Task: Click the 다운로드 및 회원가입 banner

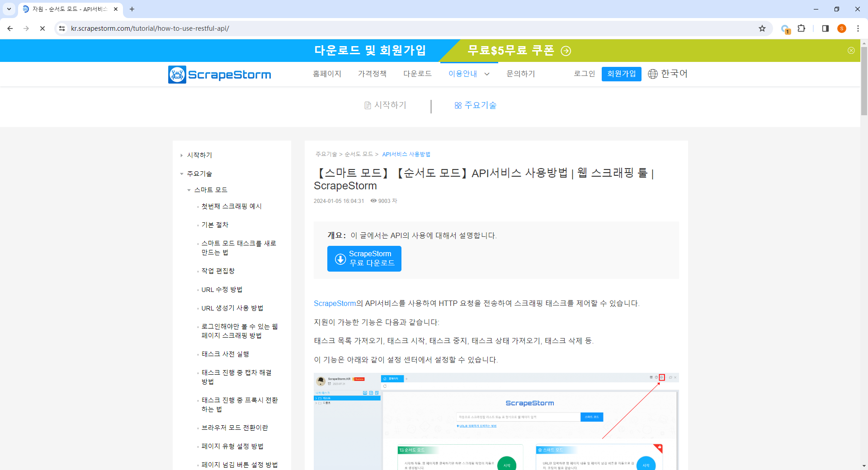Action: 370,50
